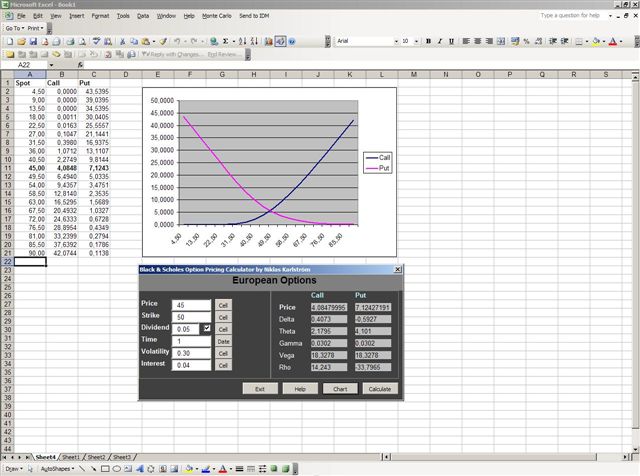
Task: Click the Chart button in calculator
Action: point(341,388)
